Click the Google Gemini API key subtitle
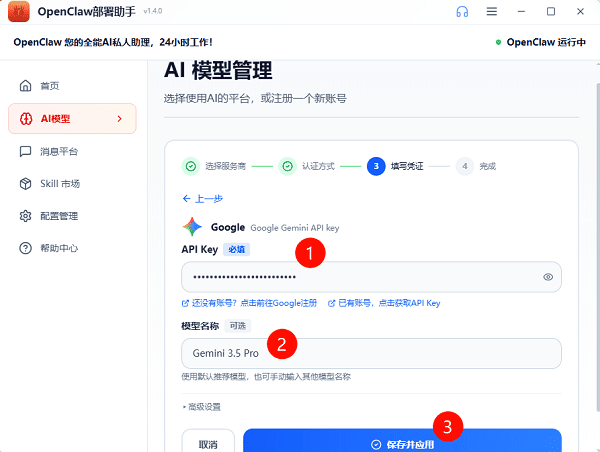Screen dimensions: 600x452 pyautogui.click(x=295, y=228)
